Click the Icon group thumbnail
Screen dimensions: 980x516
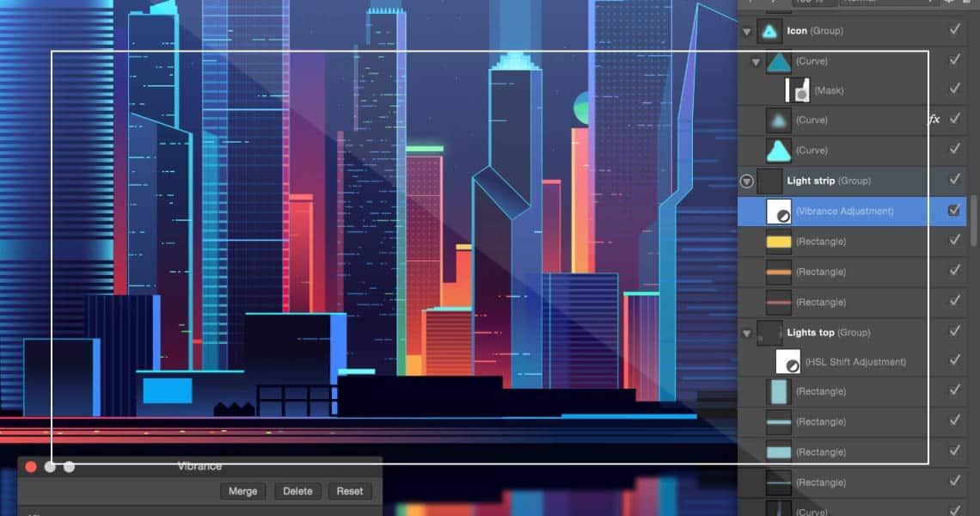[769, 31]
